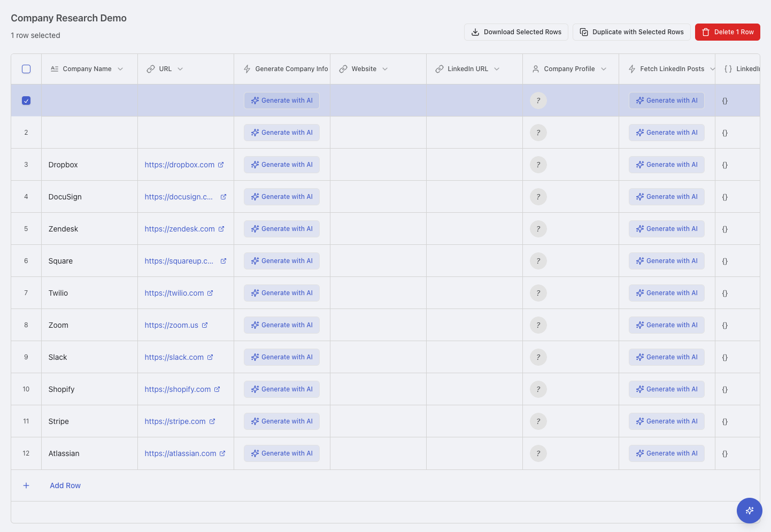This screenshot has height=532, width=771.
Task: Click Company Profile question mark in Zendesk row
Action: (x=538, y=229)
